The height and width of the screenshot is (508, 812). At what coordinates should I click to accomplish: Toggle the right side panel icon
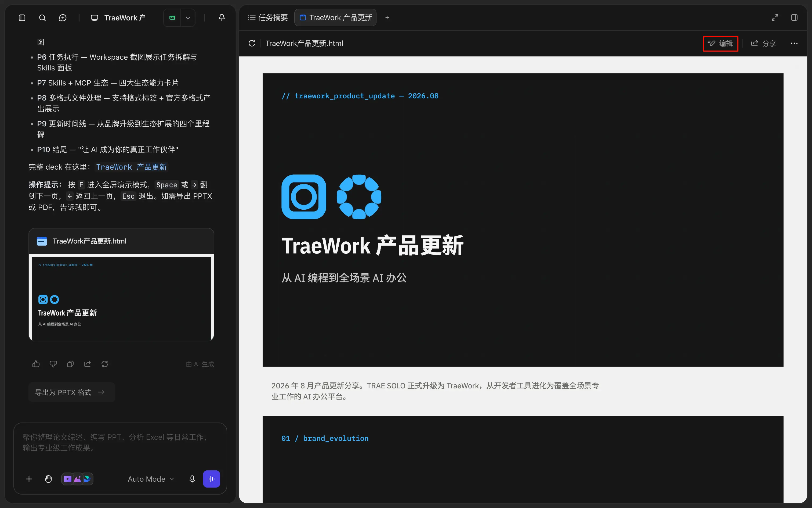coord(794,17)
